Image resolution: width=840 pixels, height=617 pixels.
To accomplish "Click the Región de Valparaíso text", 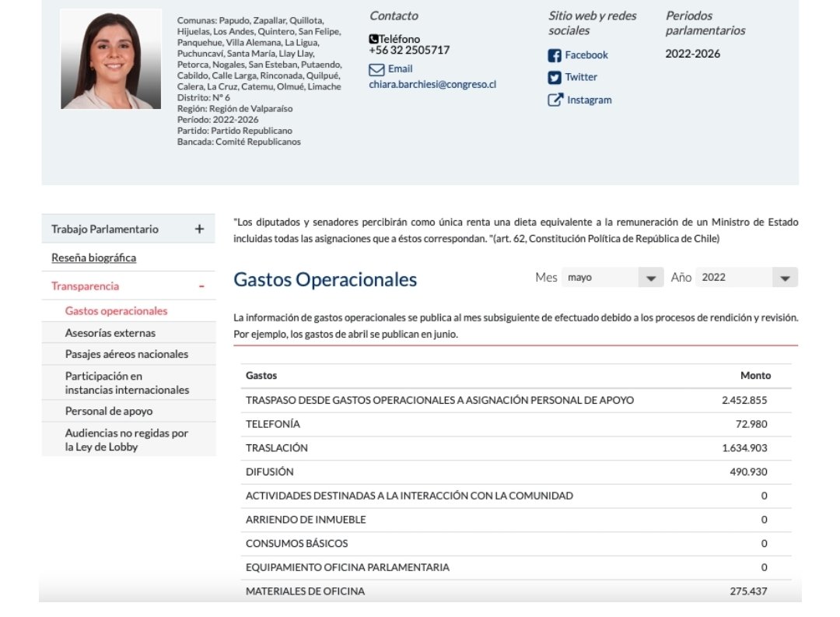I will pyautogui.click(x=235, y=108).
